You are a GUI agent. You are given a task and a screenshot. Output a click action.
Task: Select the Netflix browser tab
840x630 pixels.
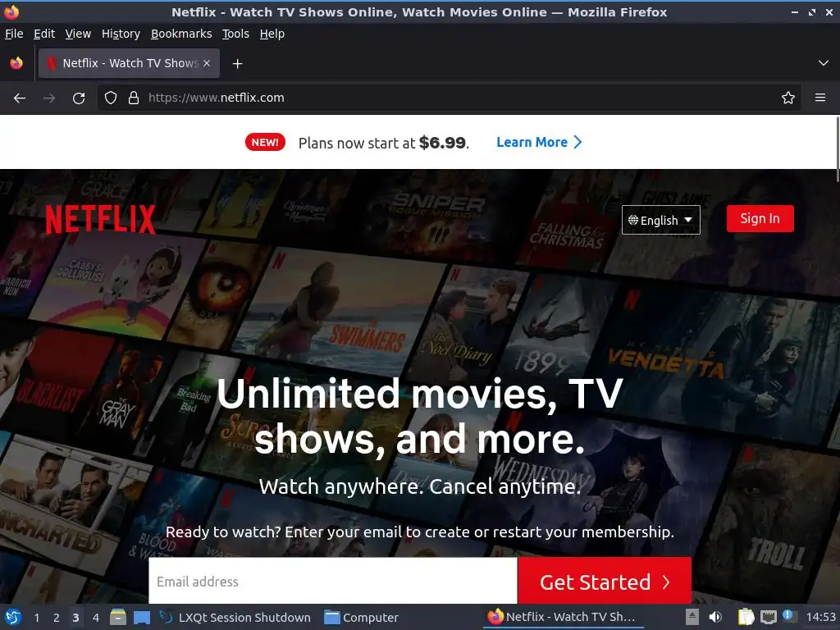pos(129,63)
